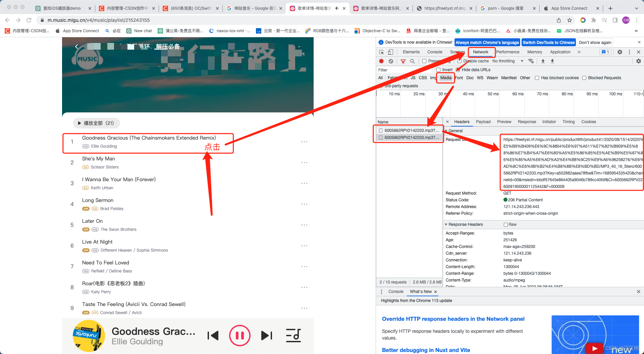This screenshot has width=644, height=354.
Task: Toggle the Raw response headers checkbox
Action: [x=506, y=224]
